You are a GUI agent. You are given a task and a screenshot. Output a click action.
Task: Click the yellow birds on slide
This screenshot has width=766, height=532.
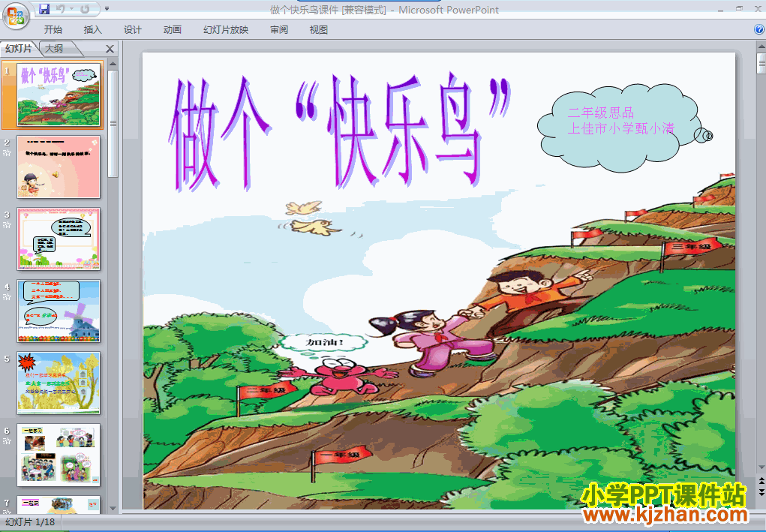tap(311, 218)
